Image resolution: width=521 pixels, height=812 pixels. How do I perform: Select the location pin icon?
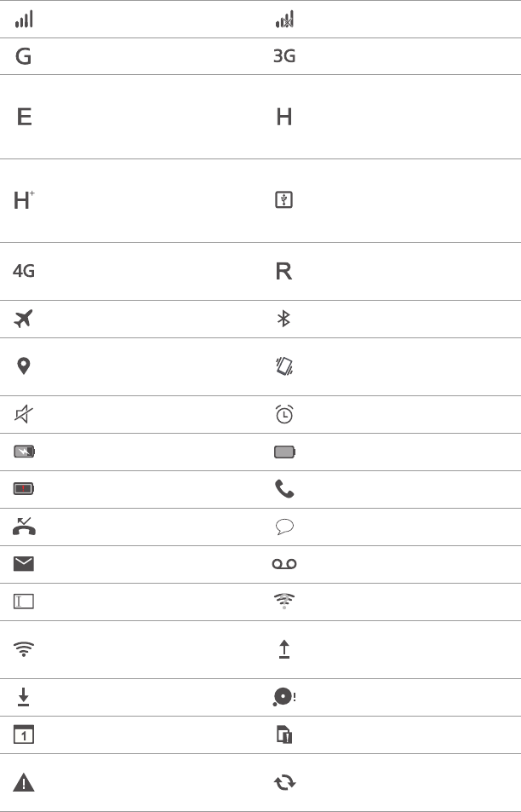click(x=24, y=366)
